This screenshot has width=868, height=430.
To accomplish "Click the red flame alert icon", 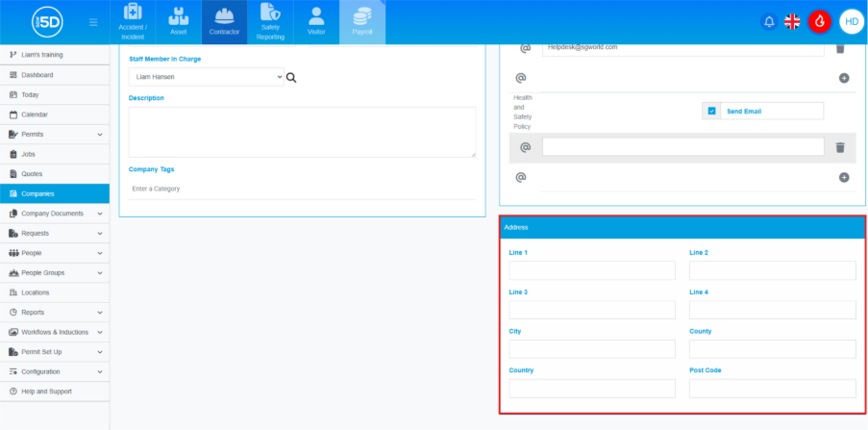I will [x=819, y=22].
